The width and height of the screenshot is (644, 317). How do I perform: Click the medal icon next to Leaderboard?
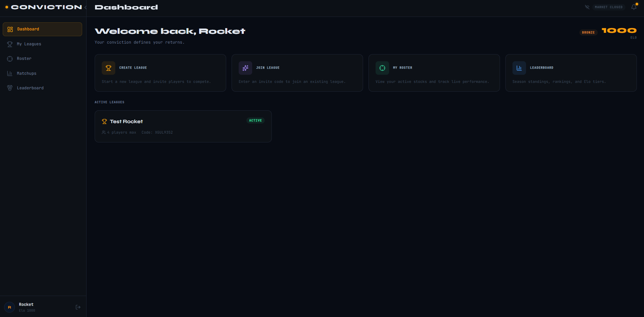coord(10,88)
